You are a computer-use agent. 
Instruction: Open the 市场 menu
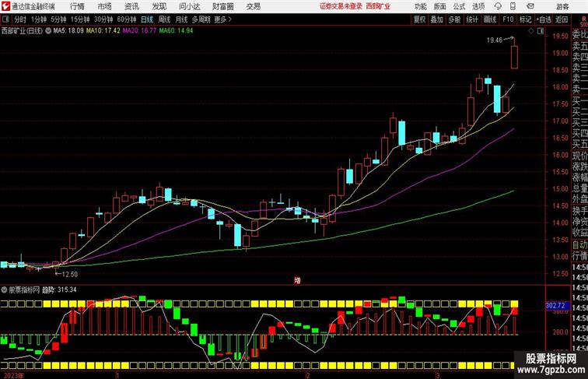(105, 6)
